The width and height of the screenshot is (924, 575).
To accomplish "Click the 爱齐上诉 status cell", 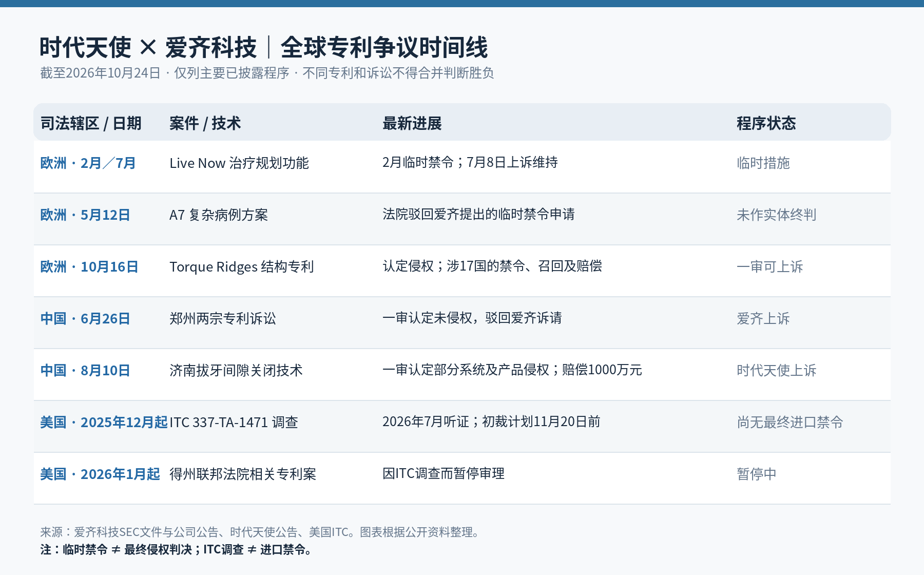I will (763, 319).
